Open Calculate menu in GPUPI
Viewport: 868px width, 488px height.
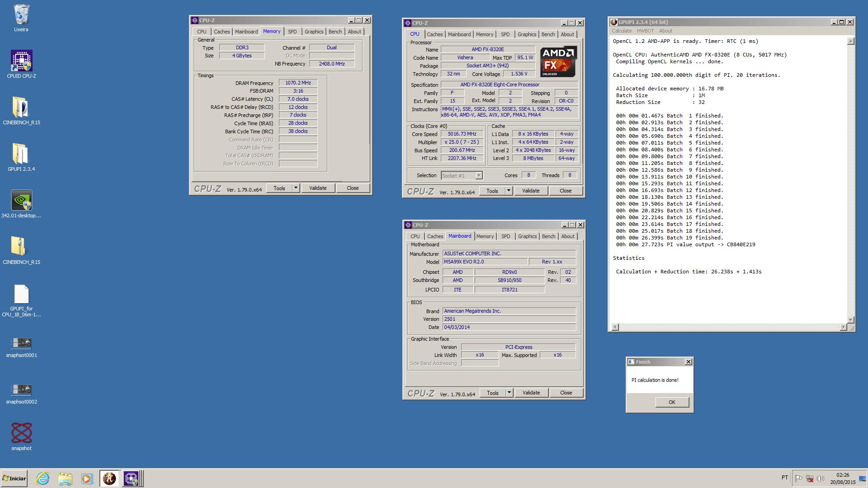pyautogui.click(x=622, y=31)
